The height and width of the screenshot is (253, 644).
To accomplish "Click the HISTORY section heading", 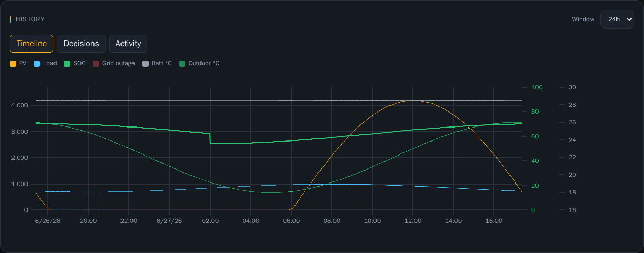I will [x=30, y=19].
